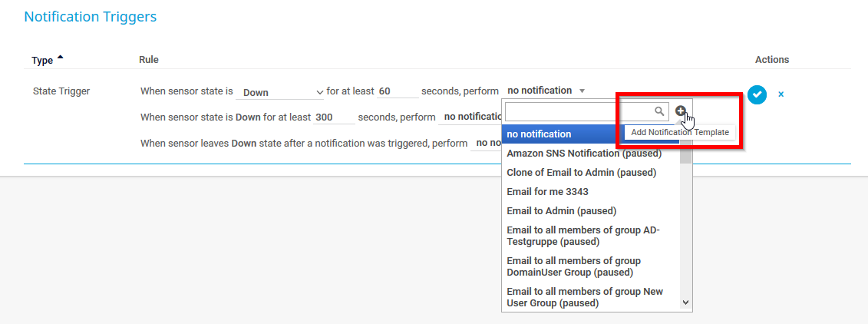Open the Down sensor state dropdown

point(280,92)
